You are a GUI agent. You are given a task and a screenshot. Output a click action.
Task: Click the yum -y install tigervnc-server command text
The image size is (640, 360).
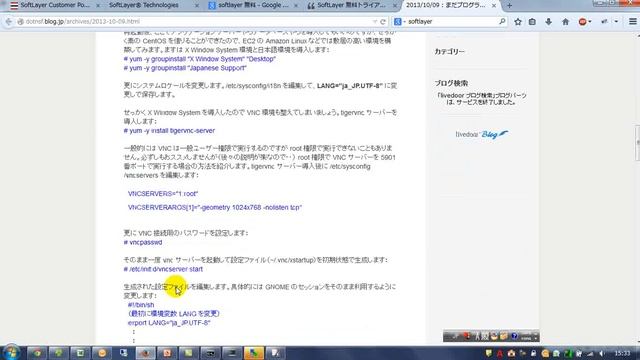click(x=169, y=131)
